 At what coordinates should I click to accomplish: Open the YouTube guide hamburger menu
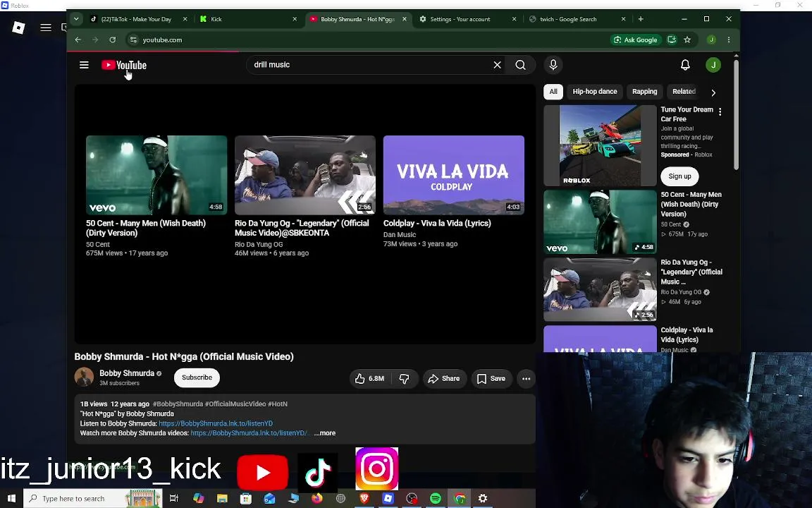(84, 65)
